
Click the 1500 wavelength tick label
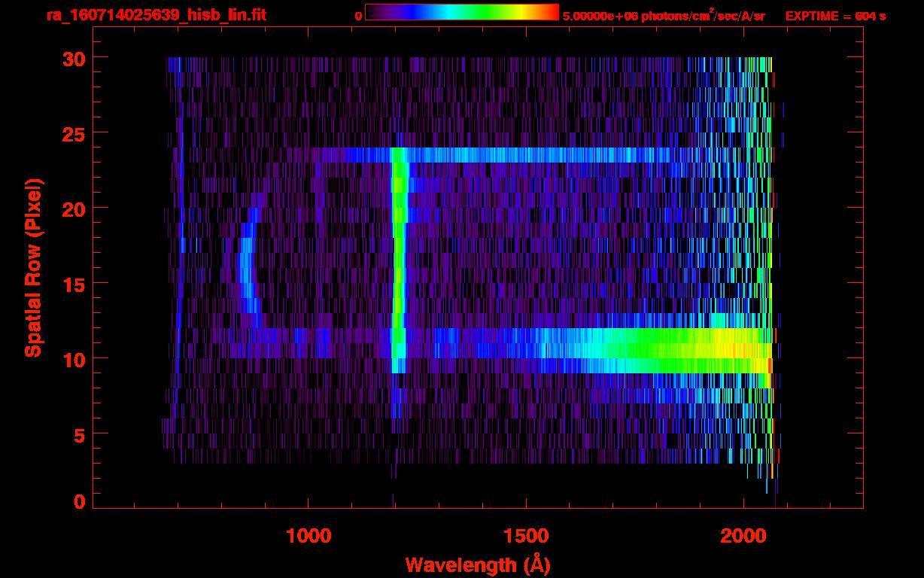click(526, 535)
